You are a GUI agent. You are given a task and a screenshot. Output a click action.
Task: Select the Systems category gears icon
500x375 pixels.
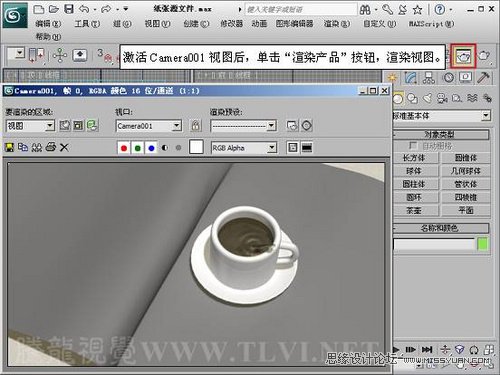pos(487,98)
